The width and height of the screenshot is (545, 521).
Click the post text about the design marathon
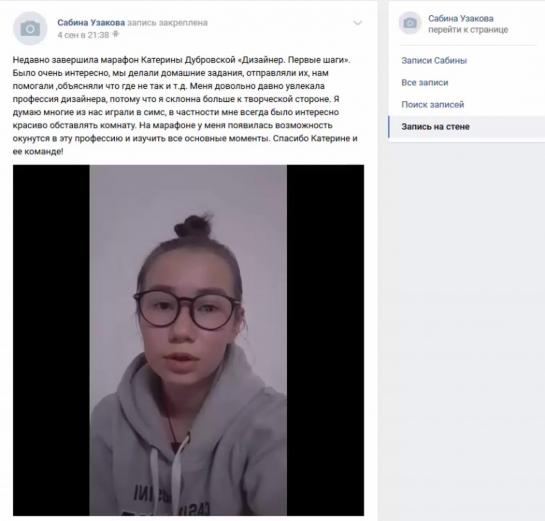pos(185,106)
